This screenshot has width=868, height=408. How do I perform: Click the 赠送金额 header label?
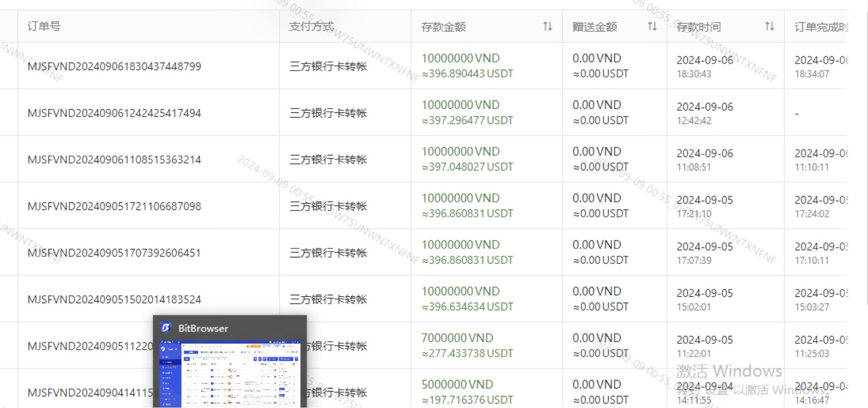tap(594, 27)
